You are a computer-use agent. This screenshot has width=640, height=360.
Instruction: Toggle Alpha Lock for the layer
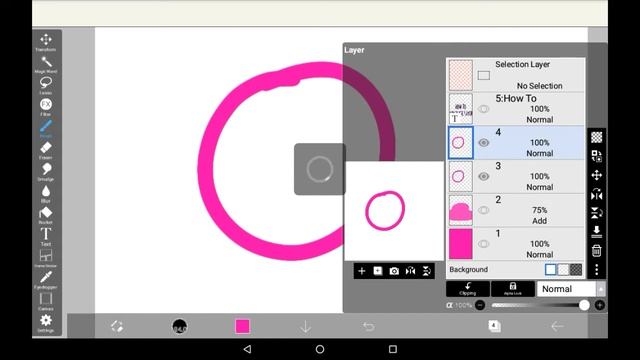coord(513,289)
